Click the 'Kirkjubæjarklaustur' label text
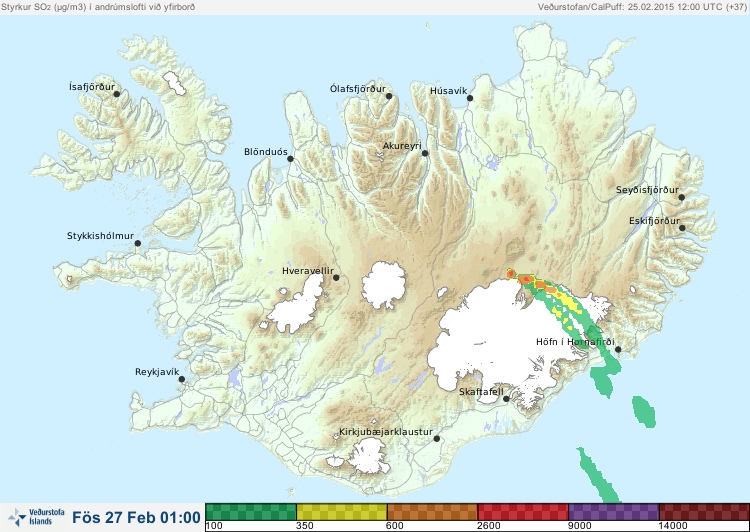This screenshot has width=750, height=532. 386,432
